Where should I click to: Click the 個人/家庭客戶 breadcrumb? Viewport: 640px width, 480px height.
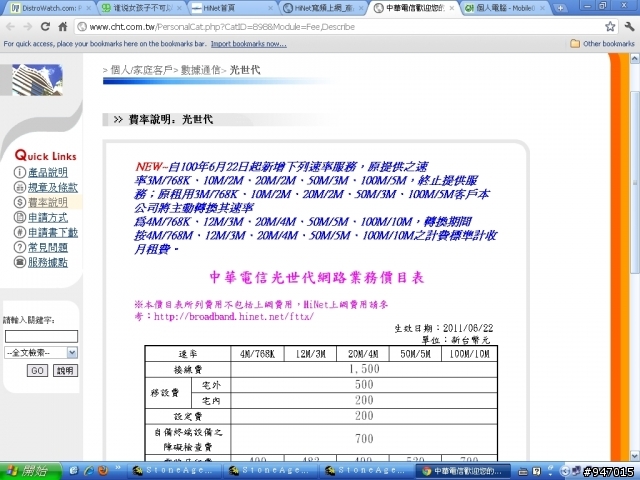click(x=141, y=70)
